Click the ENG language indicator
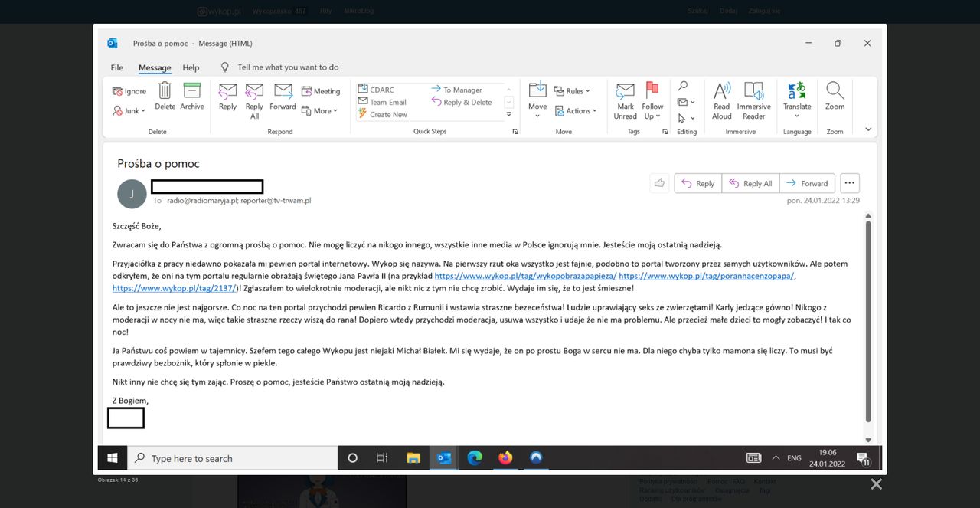Image resolution: width=980 pixels, height=508 pixels. pos(794,458)
